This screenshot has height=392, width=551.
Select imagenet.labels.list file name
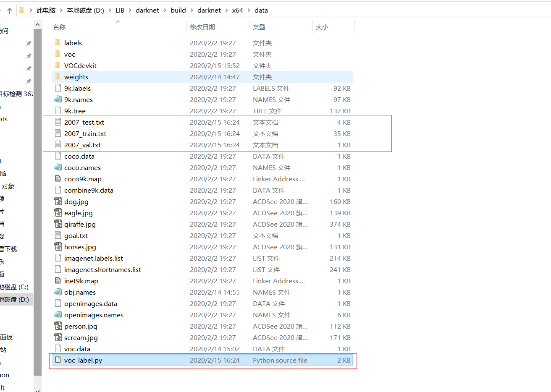pyautogui.click(x=94, y=258)
